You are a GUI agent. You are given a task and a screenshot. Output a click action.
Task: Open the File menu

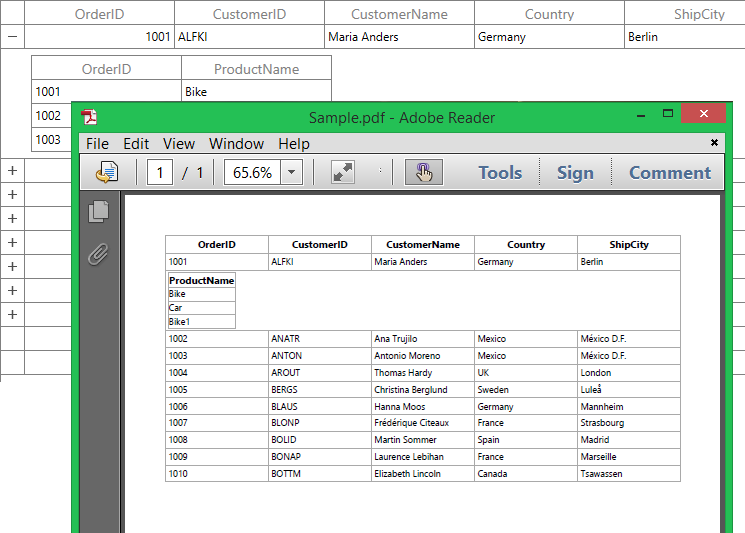coord(97,143)
